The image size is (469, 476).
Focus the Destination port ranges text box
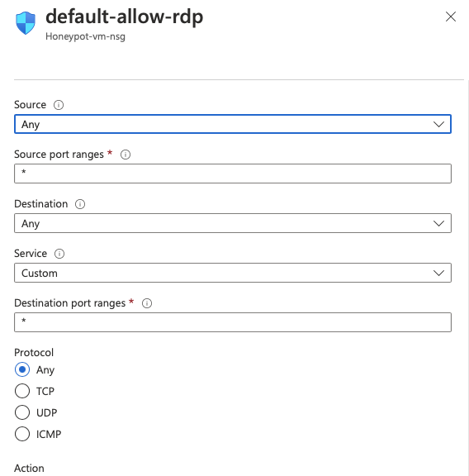click(x=233, y=322)
